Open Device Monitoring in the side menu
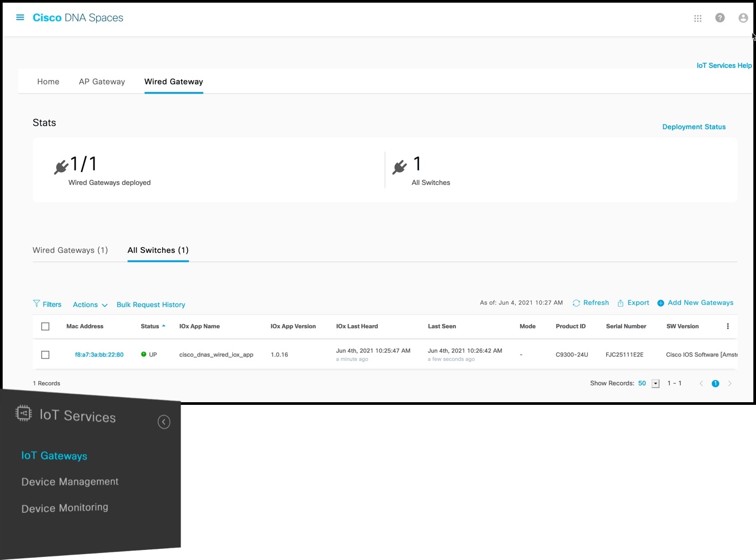 point(65,508)
